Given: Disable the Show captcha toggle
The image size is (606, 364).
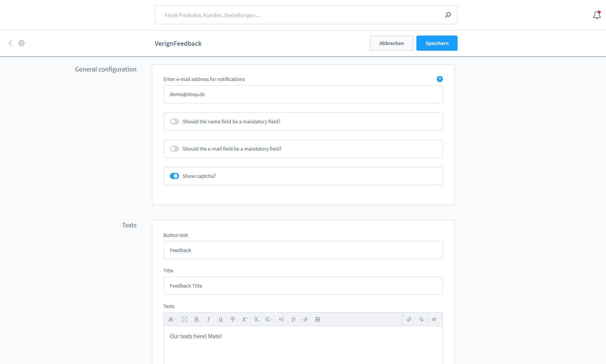Looking at the screenshot, I should pyautogui.click(x=174, y=176).
